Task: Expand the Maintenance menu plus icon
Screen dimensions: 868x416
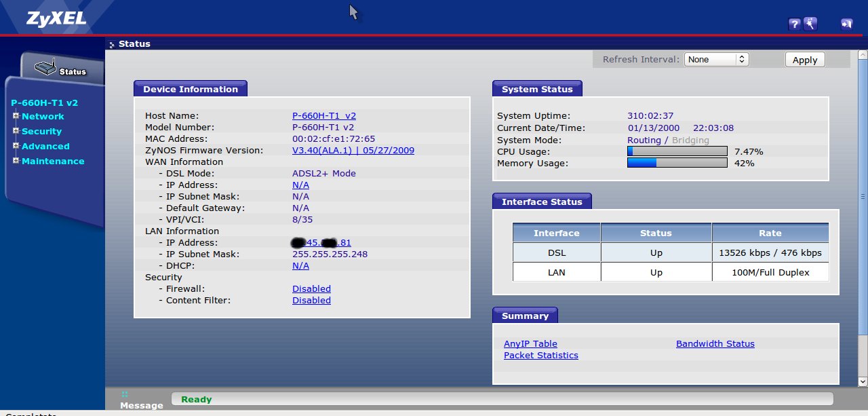Action: [x=16, y=161]
